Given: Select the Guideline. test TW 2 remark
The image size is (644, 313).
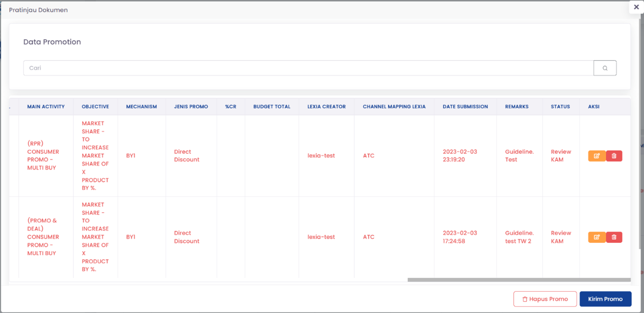Looking at the screenshot, I should point(519,237).
